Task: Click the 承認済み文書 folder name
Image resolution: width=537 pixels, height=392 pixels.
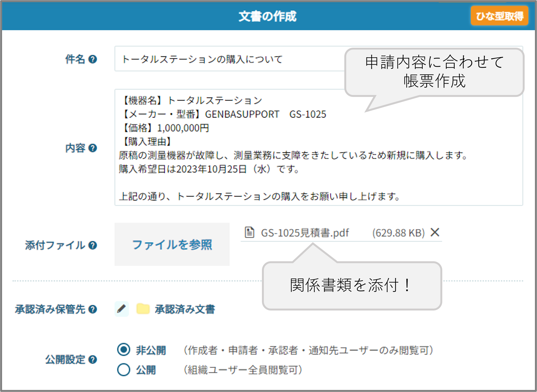Action: pos(185,309)
